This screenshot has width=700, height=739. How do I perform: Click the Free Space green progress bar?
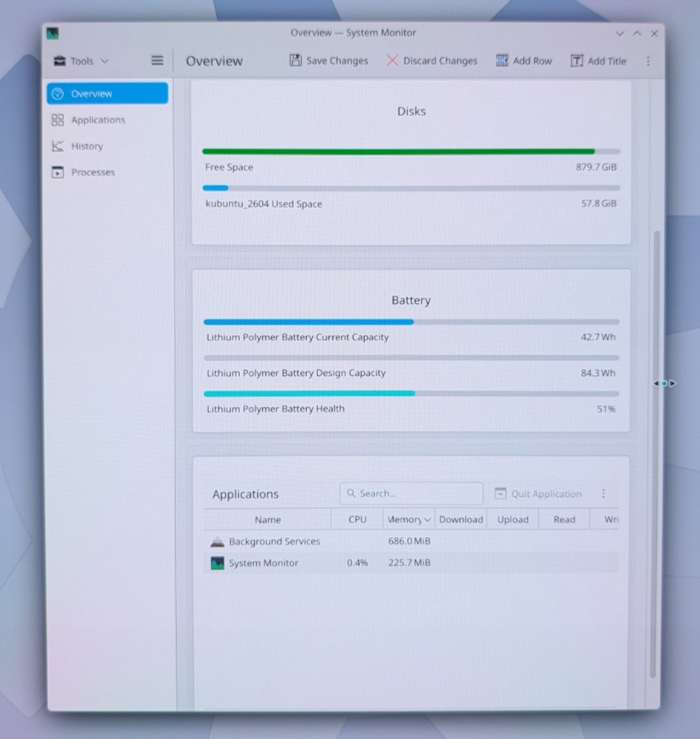tap(411, 152)
